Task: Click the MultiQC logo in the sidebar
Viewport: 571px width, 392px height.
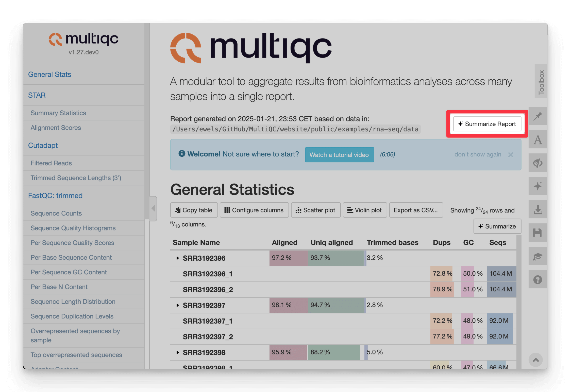Action: (x=84, y=39)
